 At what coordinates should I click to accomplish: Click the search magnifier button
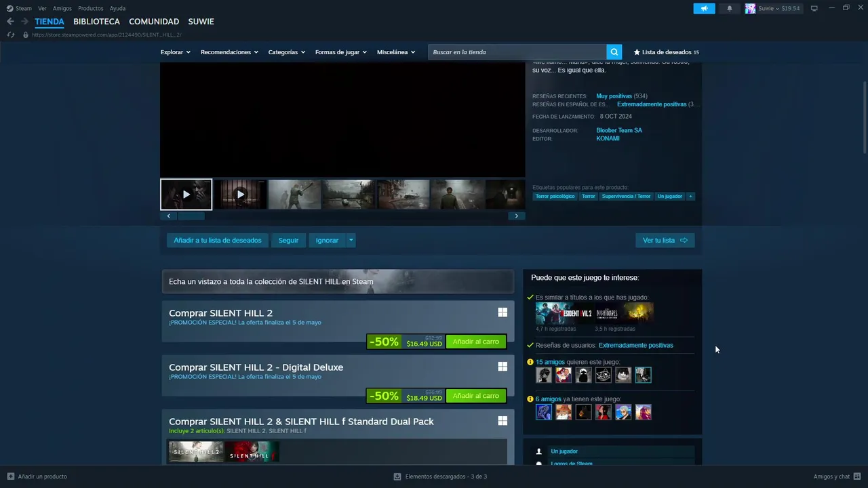tap(614, 52)
